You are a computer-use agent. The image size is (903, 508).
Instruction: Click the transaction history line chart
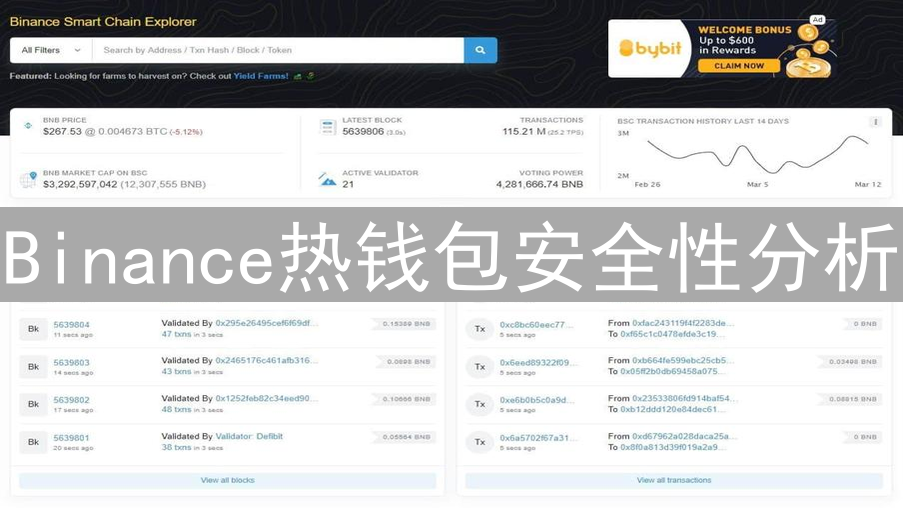757,154
